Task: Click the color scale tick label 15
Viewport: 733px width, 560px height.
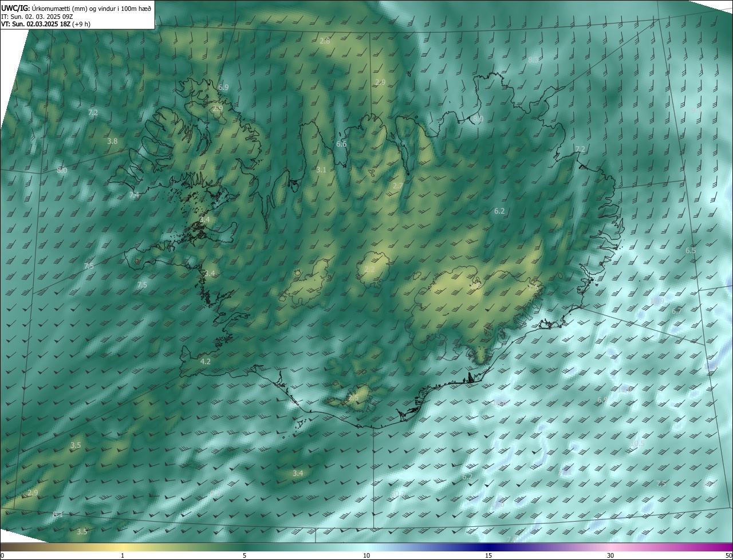Action: (x=488, y=555)
